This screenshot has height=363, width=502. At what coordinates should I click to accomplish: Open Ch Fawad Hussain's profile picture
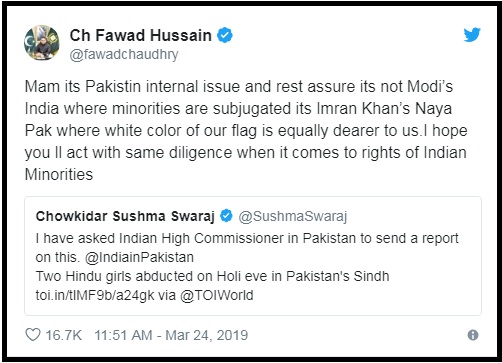(x=42, y=43)
